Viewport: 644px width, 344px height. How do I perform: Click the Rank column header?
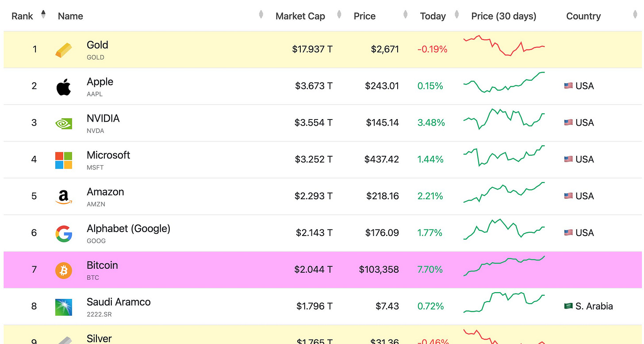click(x=22, y=16)
